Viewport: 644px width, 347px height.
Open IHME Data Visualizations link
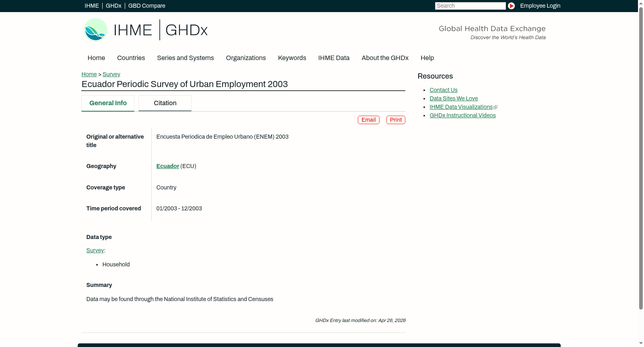461,107
